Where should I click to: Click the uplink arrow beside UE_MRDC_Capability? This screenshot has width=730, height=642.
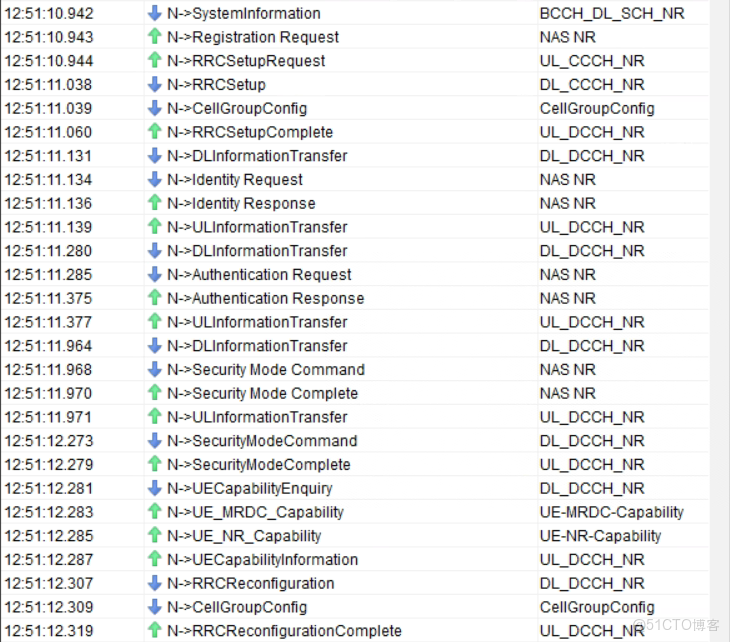click(155, 512)
